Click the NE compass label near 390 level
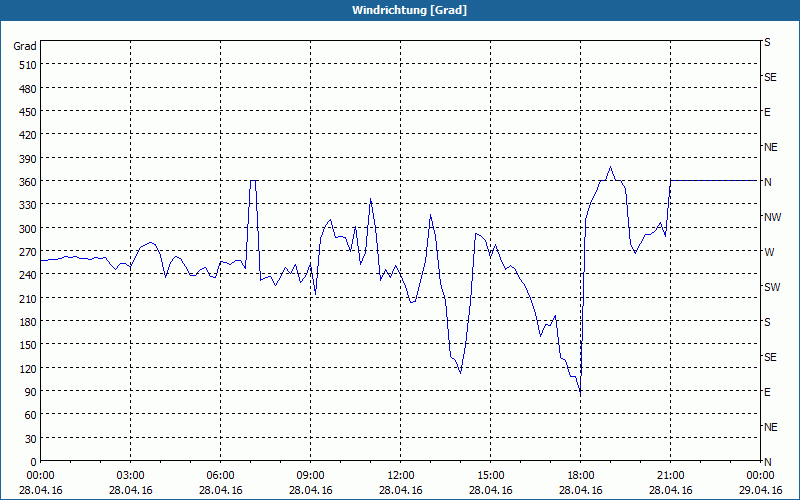This screenshot has height=500, width=800. click(x=770, y=147)
